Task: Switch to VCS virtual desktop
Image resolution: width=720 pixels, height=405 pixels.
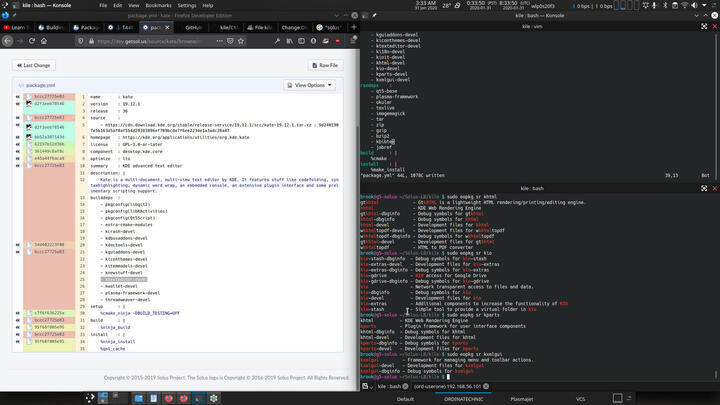Action: click(x=580, y=399)
